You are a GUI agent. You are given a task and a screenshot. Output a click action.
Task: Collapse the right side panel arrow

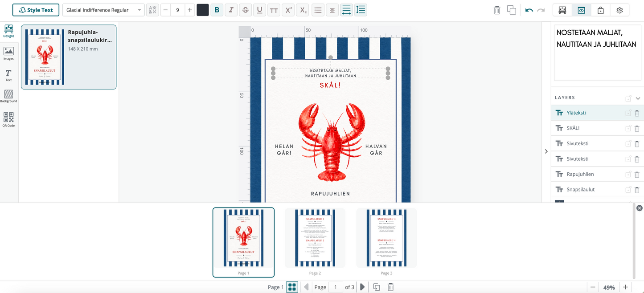pyautogui.click(x=546, y=151)
